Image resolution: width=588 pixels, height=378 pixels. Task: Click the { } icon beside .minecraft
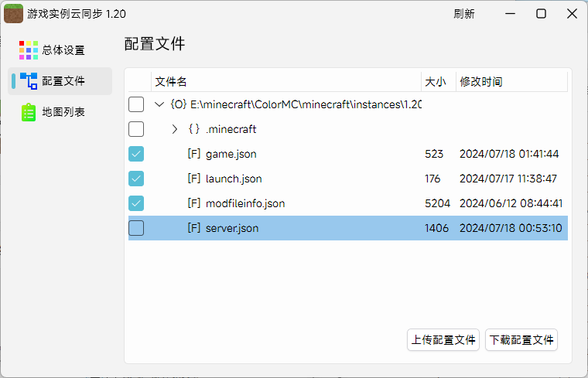point(194,129)
